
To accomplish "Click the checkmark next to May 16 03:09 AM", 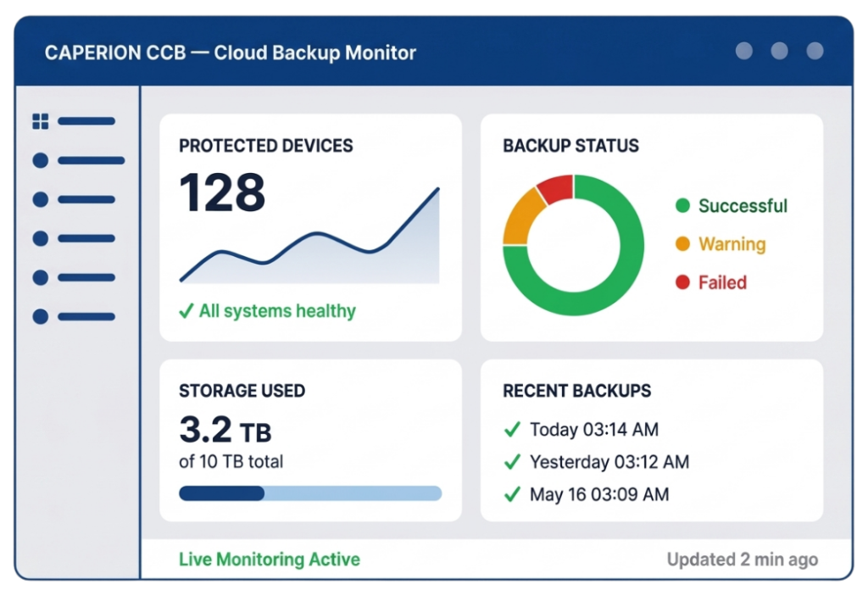I will [x=512, y=493].
